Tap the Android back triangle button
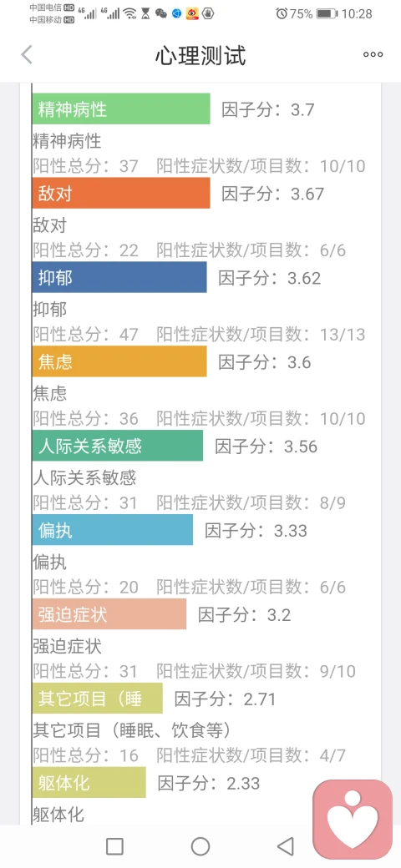 (285, 845)
